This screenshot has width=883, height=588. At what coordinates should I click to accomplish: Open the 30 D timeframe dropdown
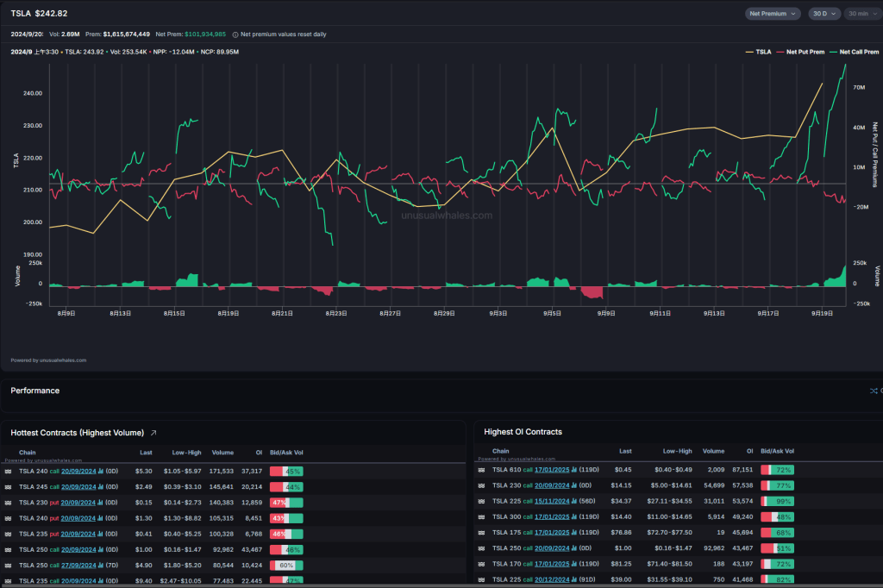tap(824, 14)
